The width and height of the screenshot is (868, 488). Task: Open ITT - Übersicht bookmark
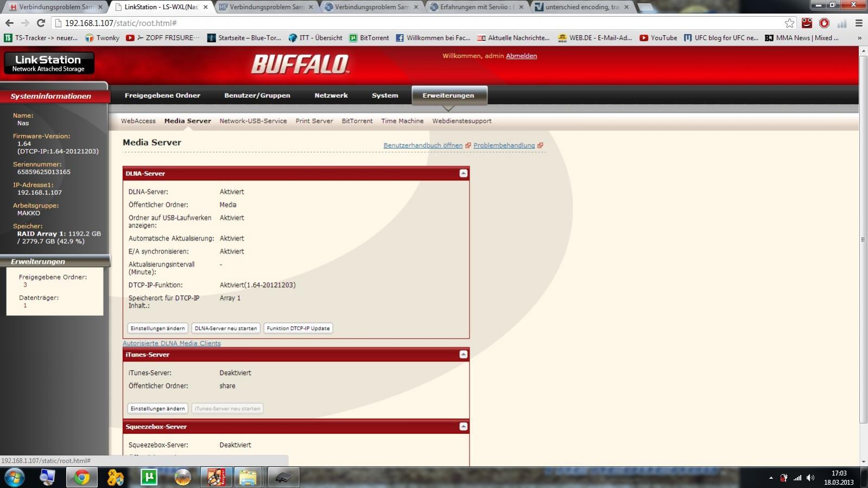pos(315,38)
